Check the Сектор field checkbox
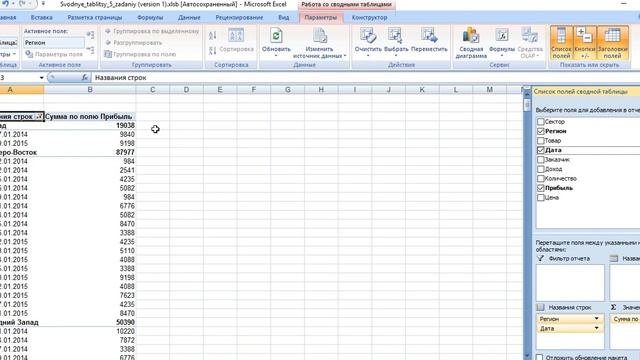This screenshot has height=360, width=640. point(541,122)
